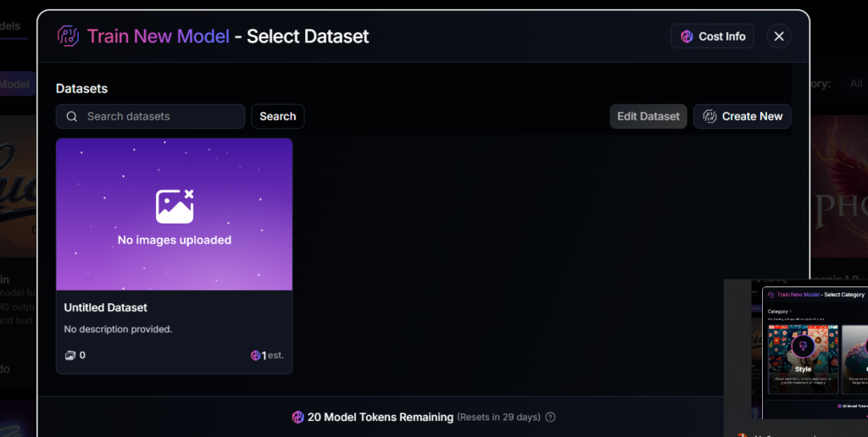
Task: Close the Select Dataset dialog
Action: [779, 36]
